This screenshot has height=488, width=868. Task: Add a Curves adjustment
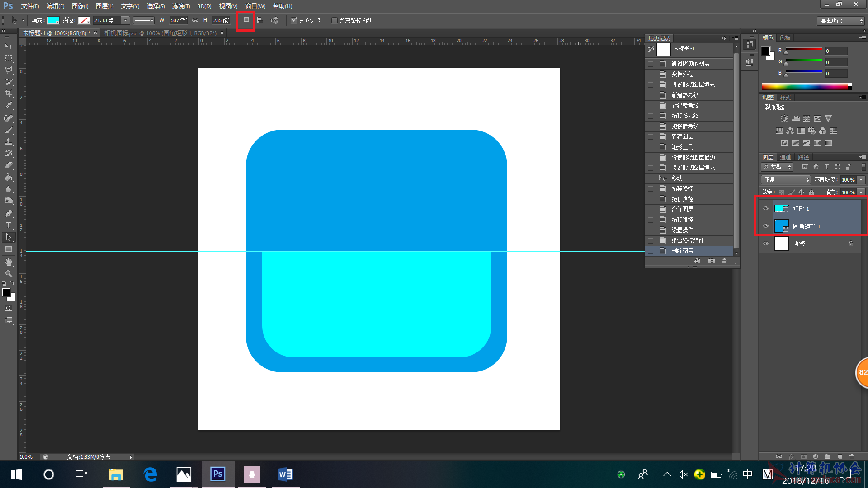pyautogui.click(x=807, y=119)
